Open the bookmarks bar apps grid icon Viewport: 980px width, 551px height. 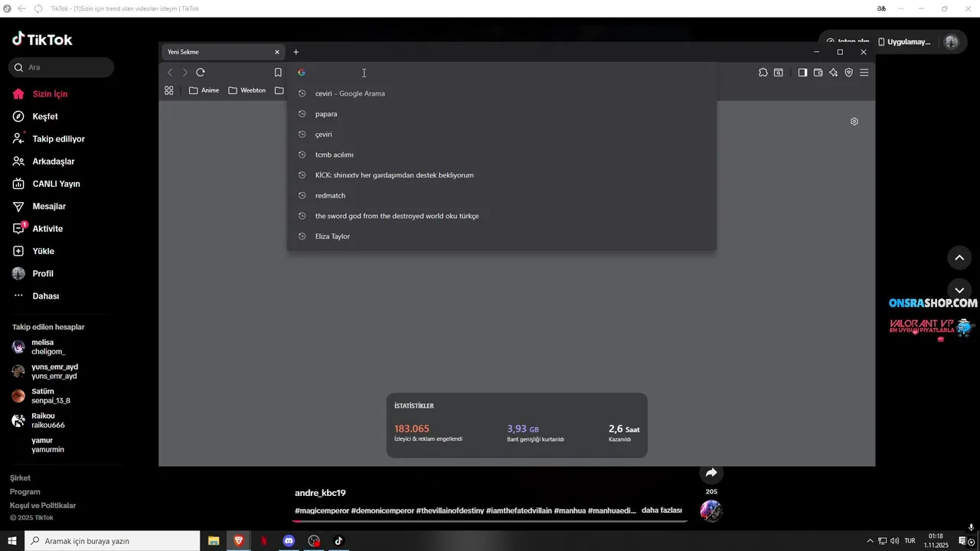click(x=169, y=90)
